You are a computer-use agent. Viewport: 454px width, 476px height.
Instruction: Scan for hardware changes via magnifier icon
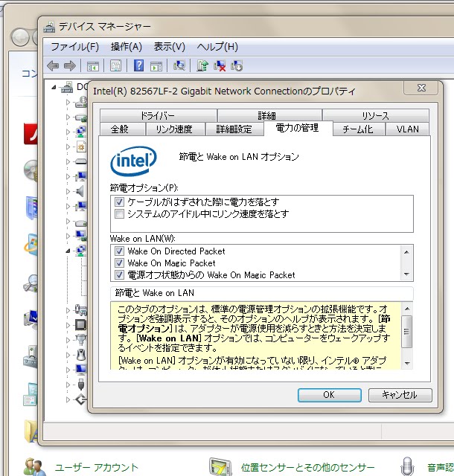[179, 65]
